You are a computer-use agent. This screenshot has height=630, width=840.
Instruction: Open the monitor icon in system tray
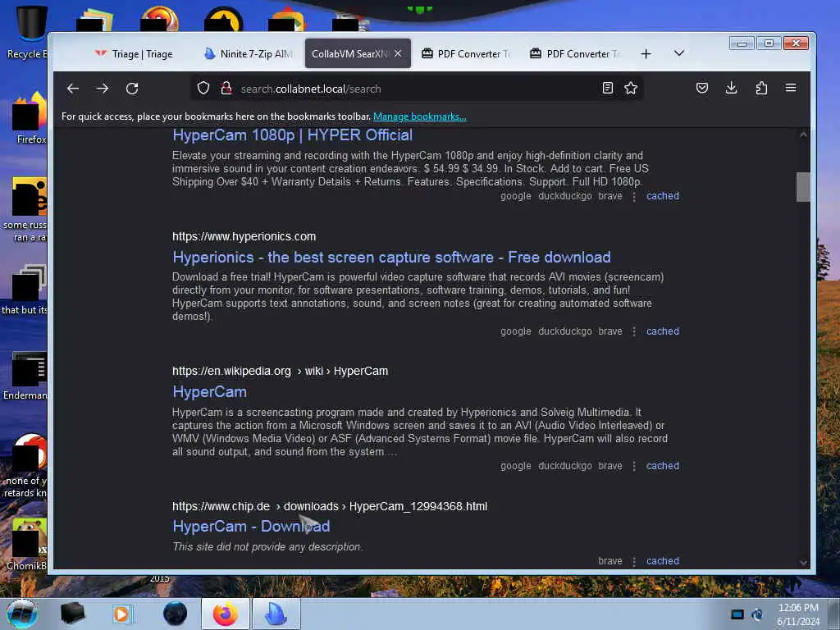coord(737,614)
